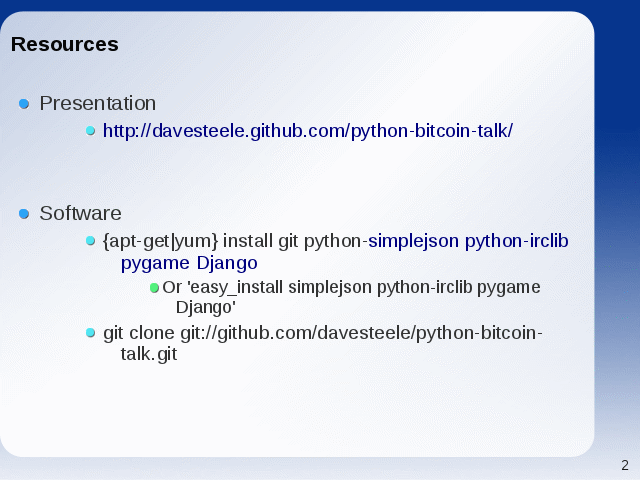Click the dark blue header band

pos(320,5)
